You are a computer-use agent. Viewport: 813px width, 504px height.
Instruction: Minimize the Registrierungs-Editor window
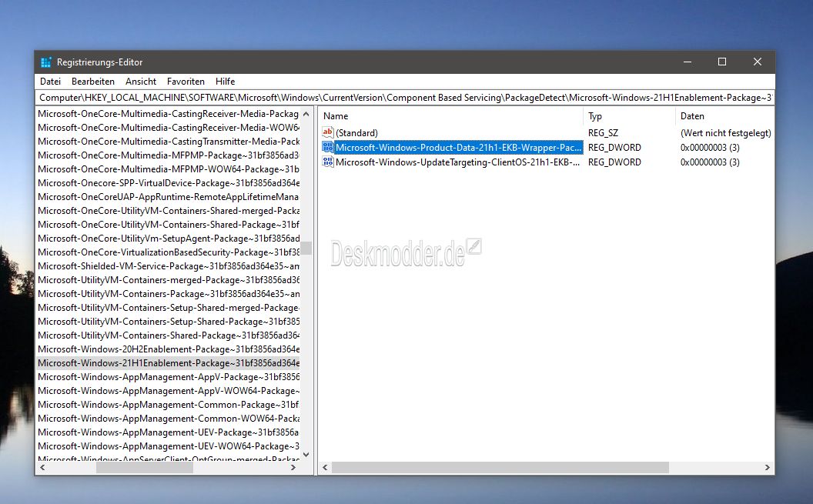pyautogui.click(x=688, y=62)
